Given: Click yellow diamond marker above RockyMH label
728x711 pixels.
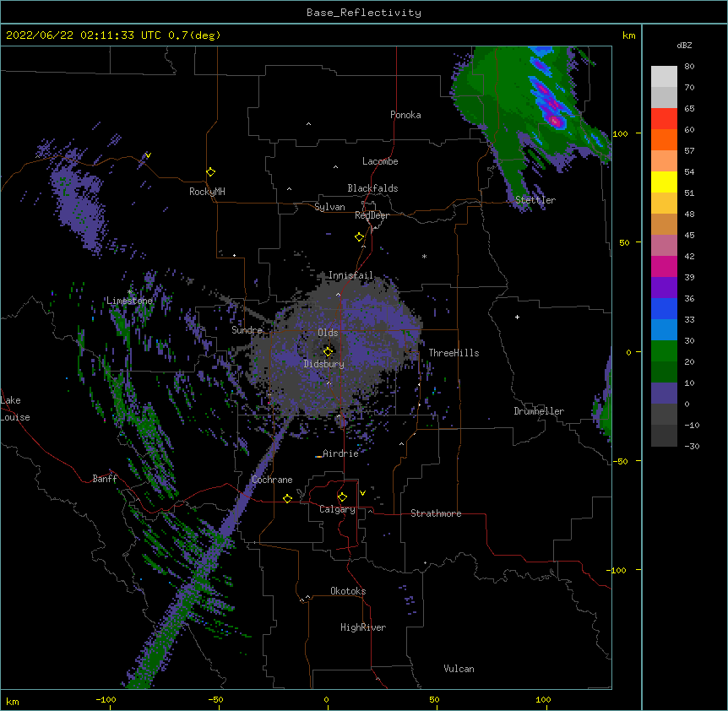Looking at the screenshot, I should pyautogui.click(x=210, y=172).
